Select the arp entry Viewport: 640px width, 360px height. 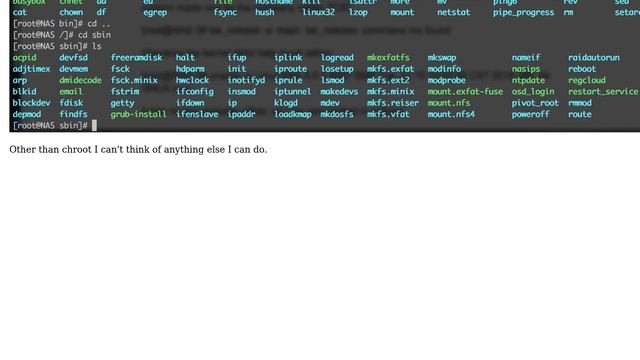click(x=20, y=80)
